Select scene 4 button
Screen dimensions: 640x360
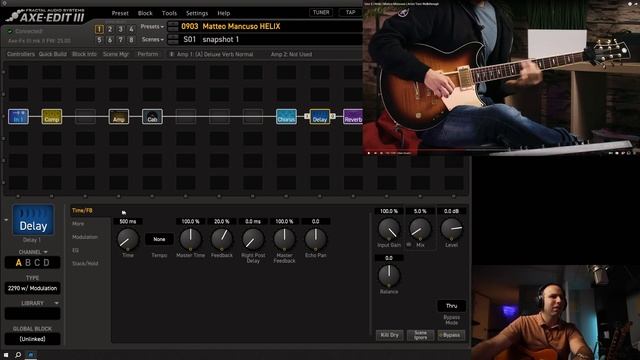coord(131,29)
